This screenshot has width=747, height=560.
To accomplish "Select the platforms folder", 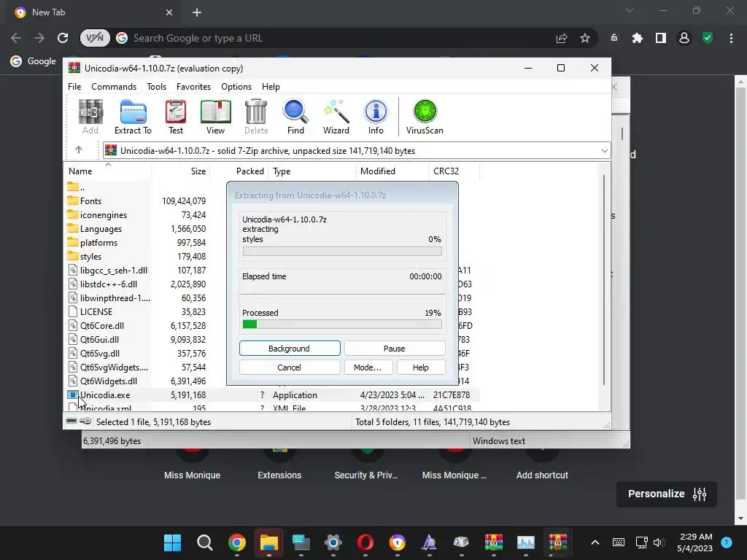I will (98, 242).
